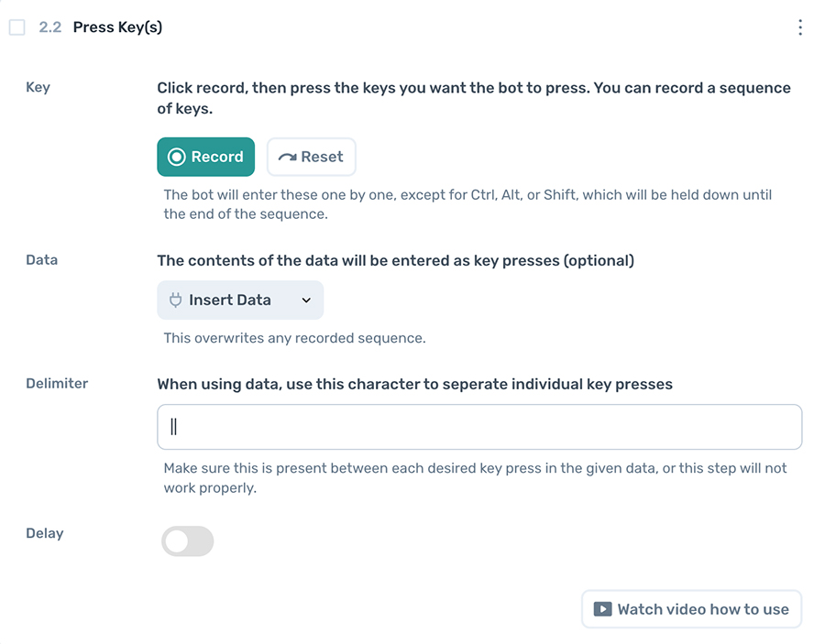This screenshot has width=825, height=644.
Task: Click the curved Reset arrow icon
Action: (287, 156)
